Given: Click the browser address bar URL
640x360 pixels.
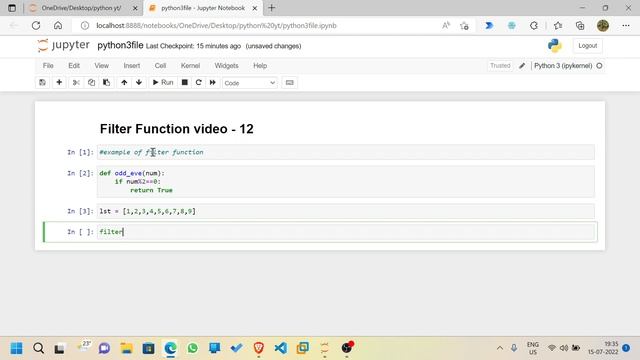Looking at the screenshot, I should 216,26.
